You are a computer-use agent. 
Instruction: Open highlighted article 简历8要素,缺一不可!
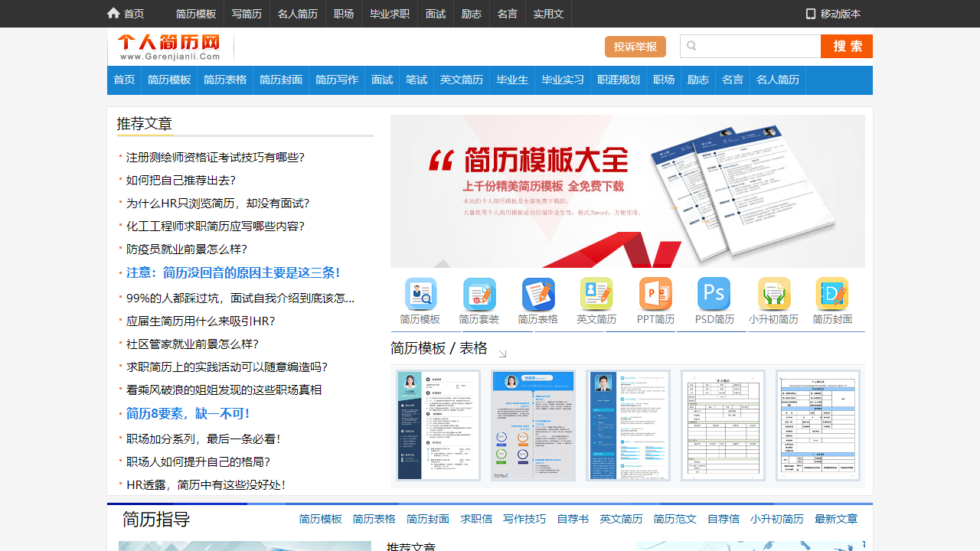click(188, 414)
